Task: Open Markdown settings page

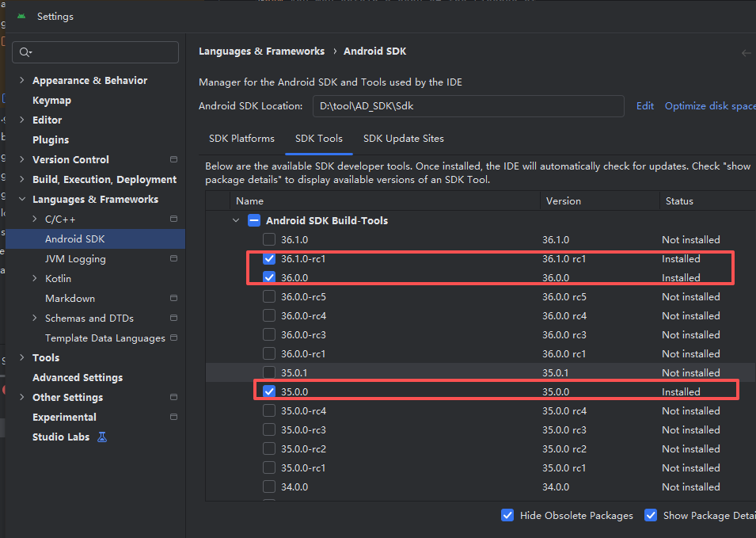Action: (70, 298)
